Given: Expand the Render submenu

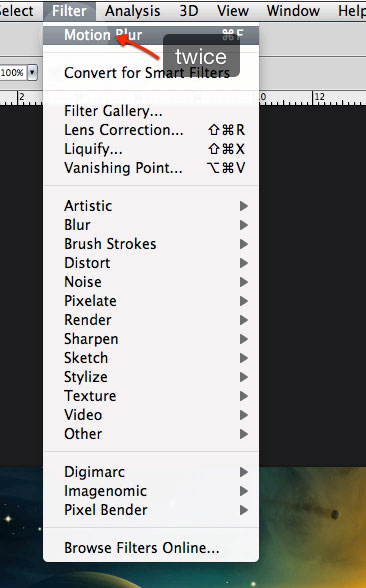Looking at the screenshot, I should [x=151, y=320].
